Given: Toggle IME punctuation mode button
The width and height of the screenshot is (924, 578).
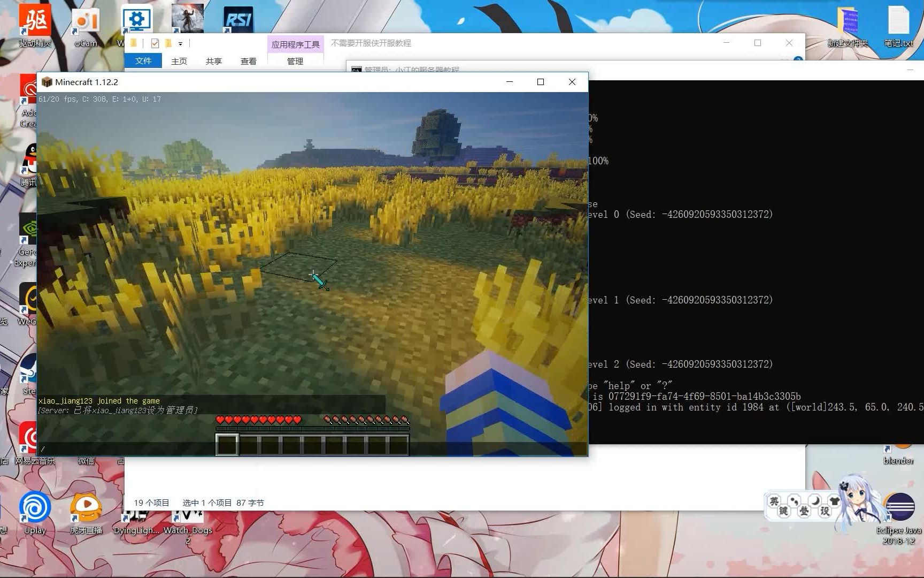Looking at the screenshot, I should point(794,501).
